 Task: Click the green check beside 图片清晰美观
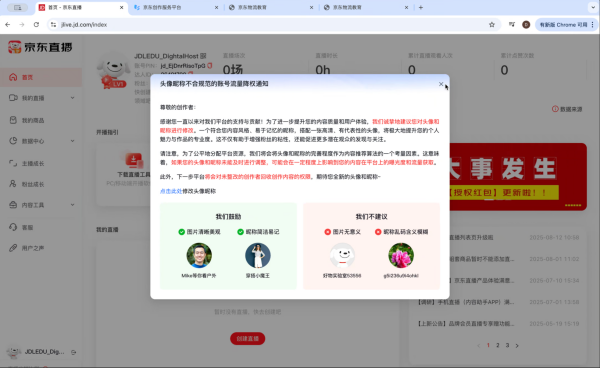pos(182,232)
